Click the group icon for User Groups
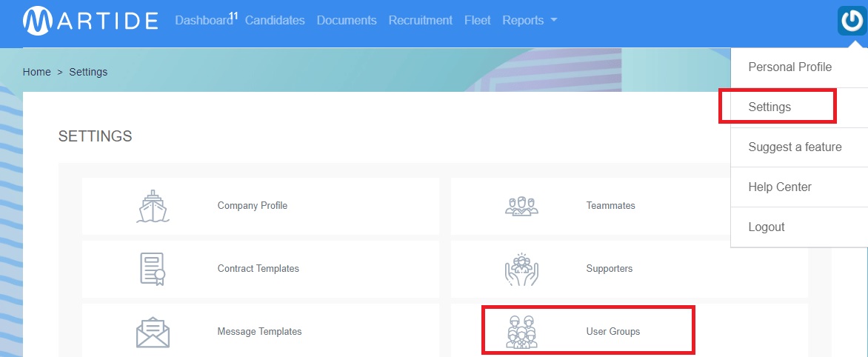Image resolution: width=868 pixels, height=357 pixels. (x=521, y=332)
